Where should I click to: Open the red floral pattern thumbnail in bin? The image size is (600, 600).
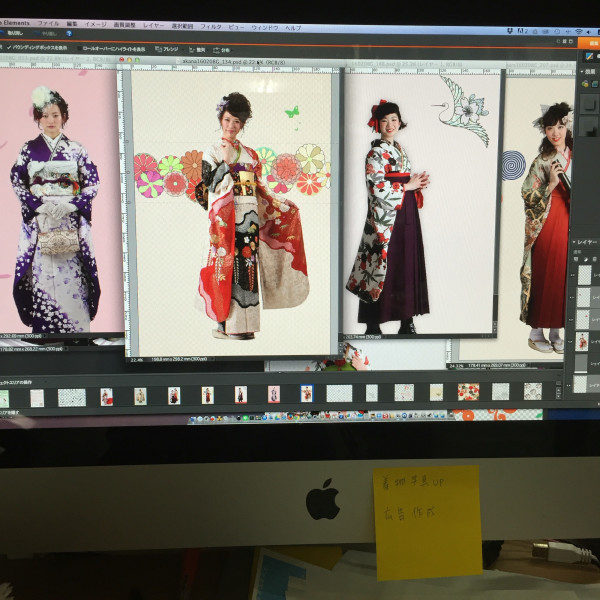[468, 391]
